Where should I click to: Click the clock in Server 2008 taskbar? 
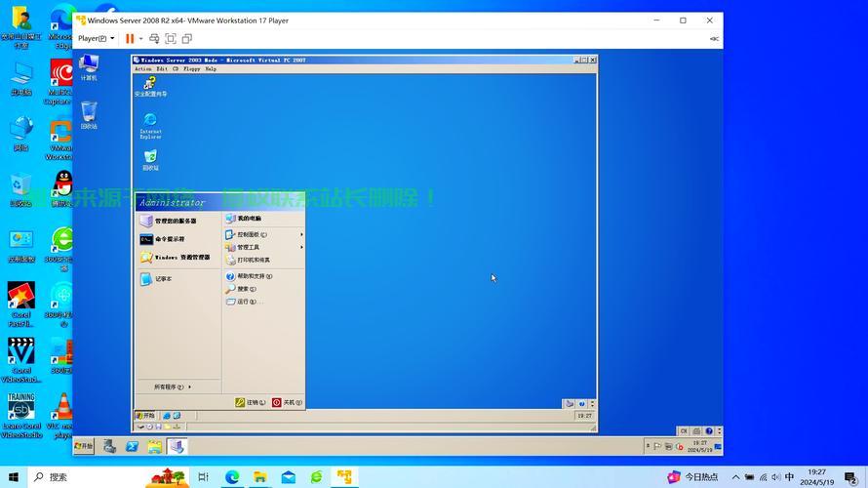[699, 446]
